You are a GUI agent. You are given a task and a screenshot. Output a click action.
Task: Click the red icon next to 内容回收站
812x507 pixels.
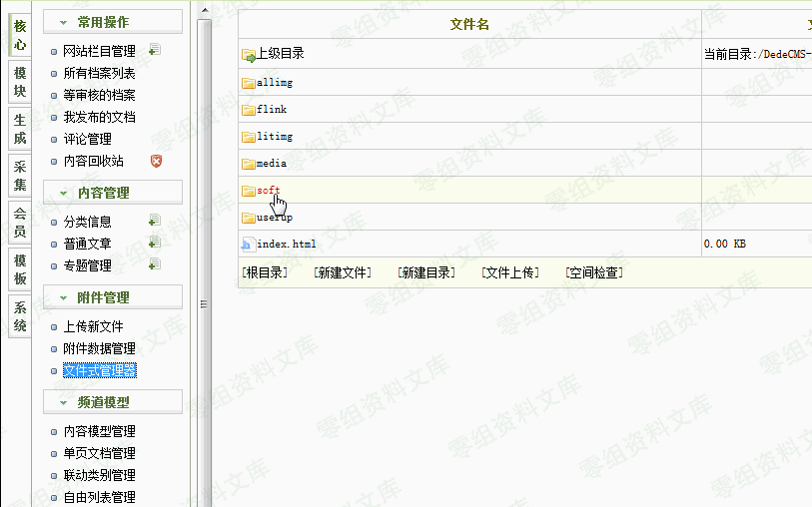coord(156,161)
